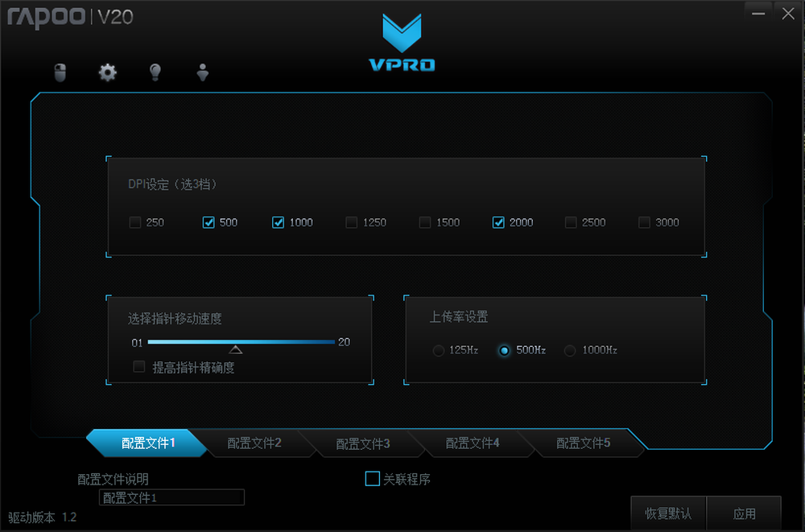The width and height of the screenshot is (805, 532).
Task: Click the person-shaped support icon
Action: [203, 72]
